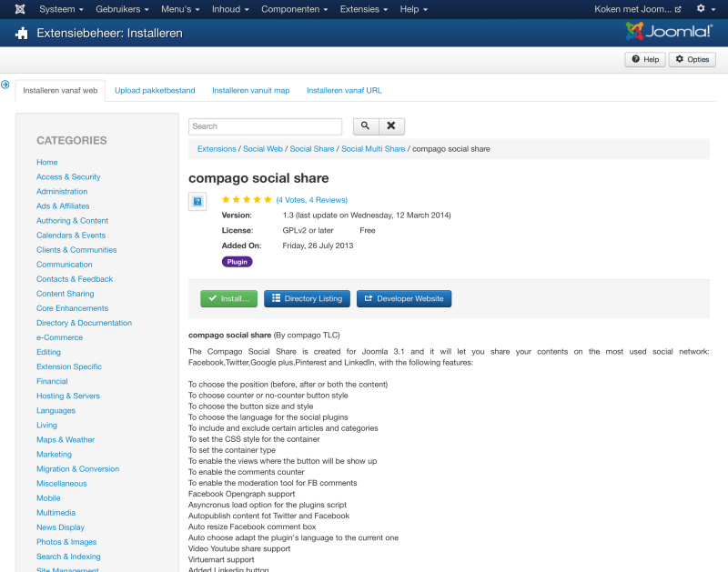Select Clients & Communities category
The image size is (728, 572).
point(76,250)
